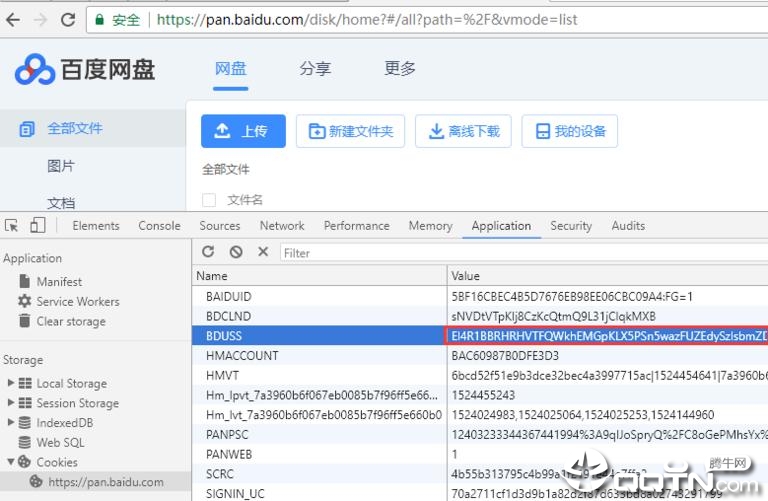Sort cookies by Value column header

[608, 276]
